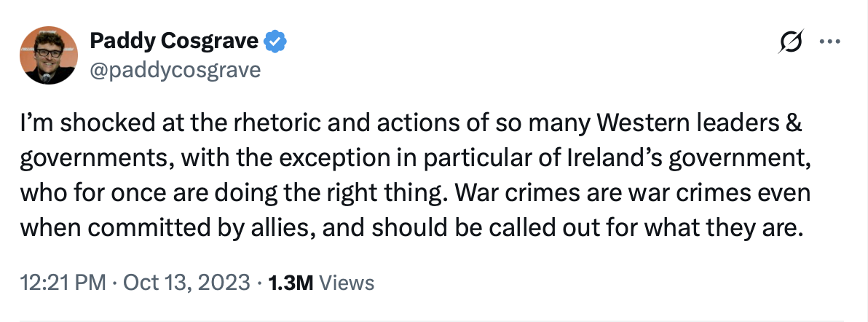868x322 pixels.
Task: Click the Grok slashed-circle icon
Action: click(789, 42)
